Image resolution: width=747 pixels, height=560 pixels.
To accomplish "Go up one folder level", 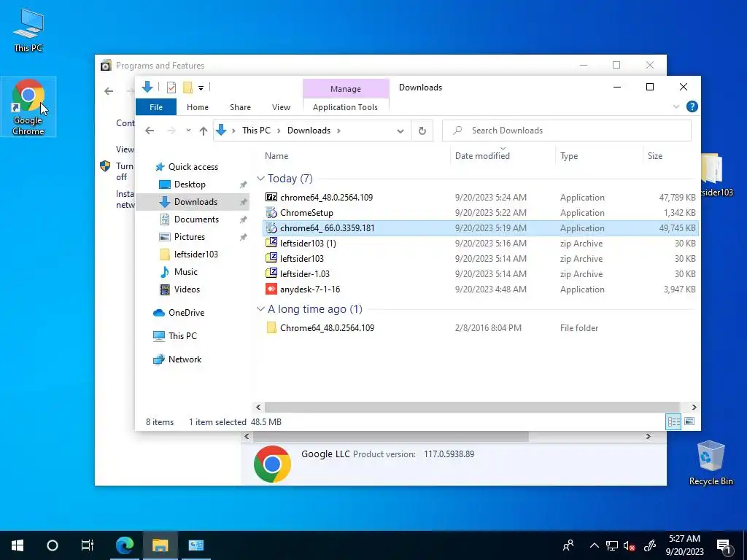I will click(204, 131).
